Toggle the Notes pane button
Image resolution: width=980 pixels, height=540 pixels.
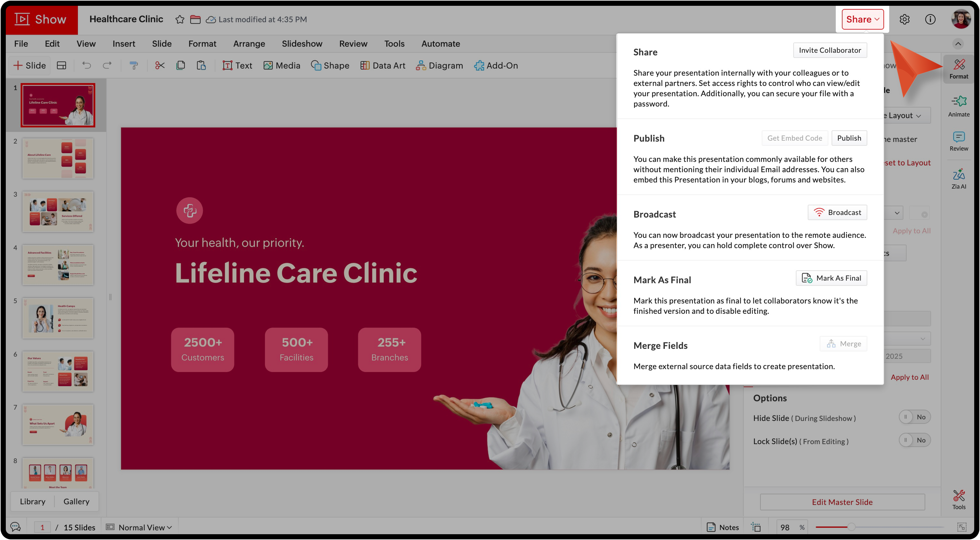coord(722,527)
